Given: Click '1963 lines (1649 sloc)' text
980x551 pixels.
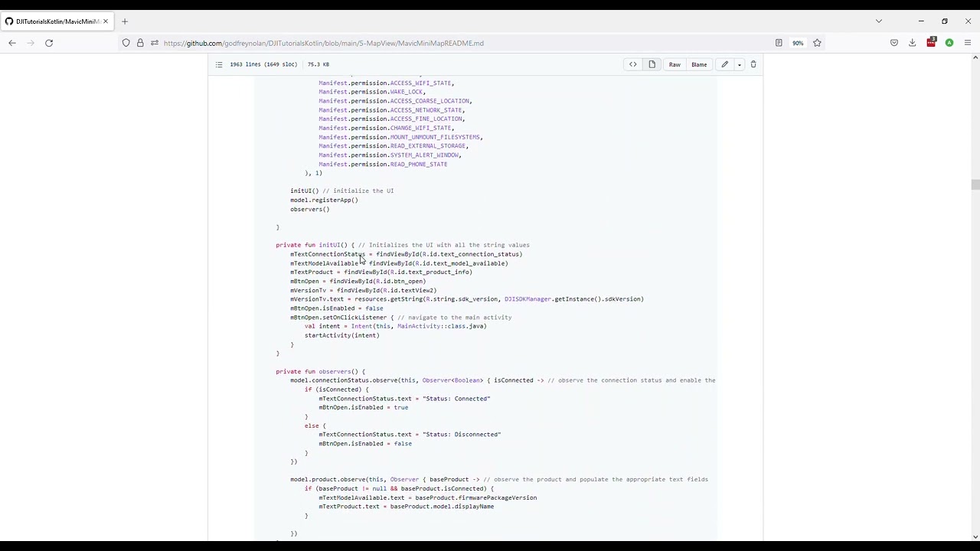Looking at the screenshot, I should coord(263,64).
